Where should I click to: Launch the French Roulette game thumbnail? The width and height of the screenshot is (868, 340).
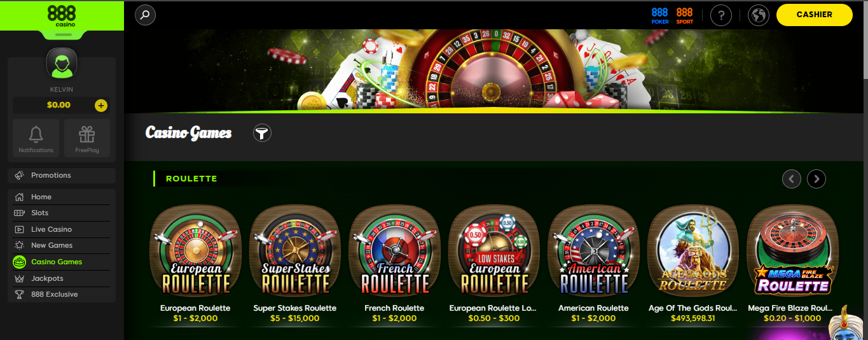395,250
